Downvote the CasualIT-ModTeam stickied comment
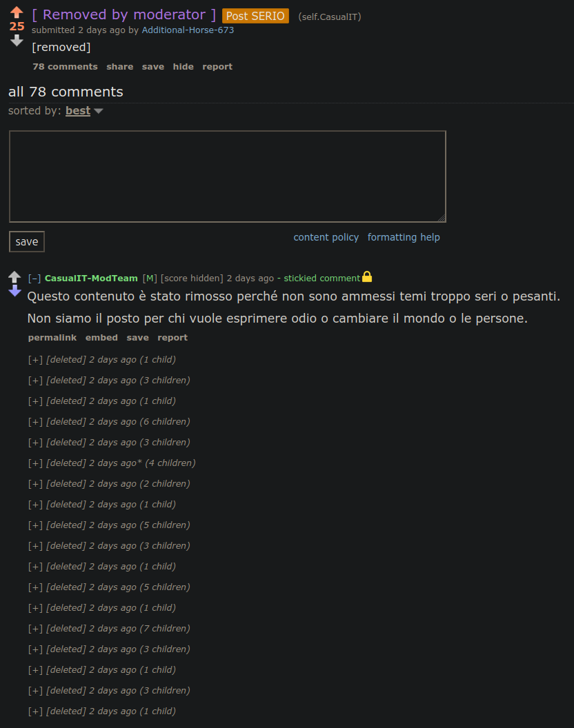 click(14, 292)
